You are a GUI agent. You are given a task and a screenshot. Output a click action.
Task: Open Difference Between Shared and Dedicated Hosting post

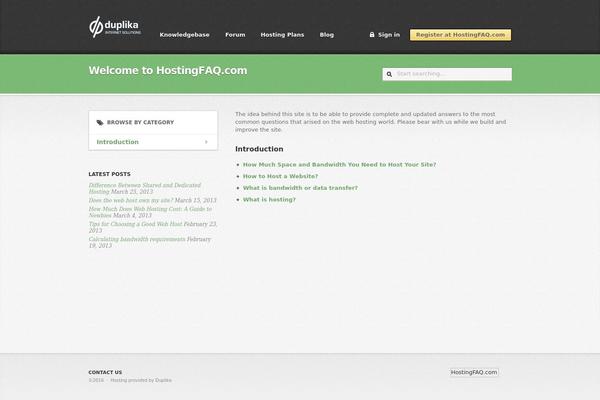(145, 188)
